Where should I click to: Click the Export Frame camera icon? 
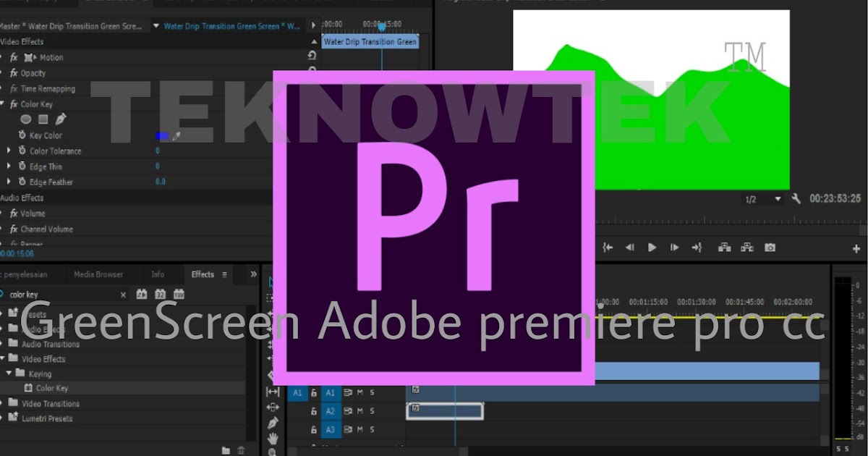pos(770,248)
